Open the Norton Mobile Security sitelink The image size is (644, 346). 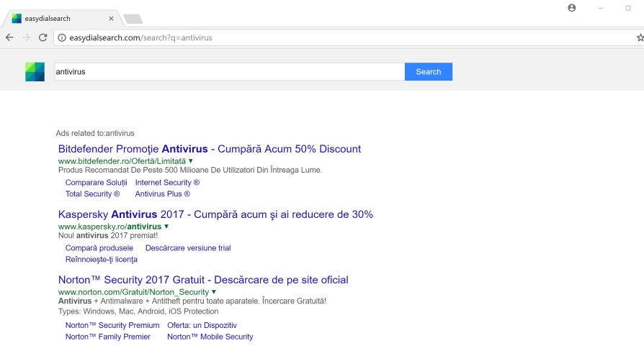(210, 337)
